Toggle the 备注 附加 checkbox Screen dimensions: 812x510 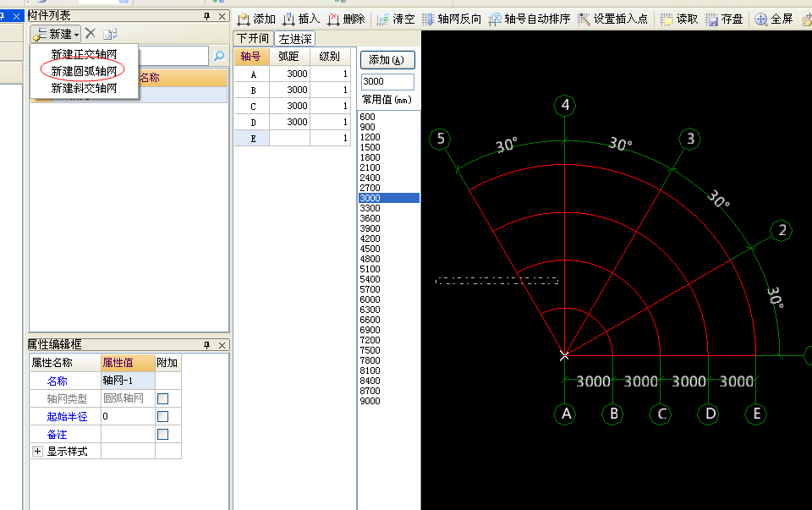(x=162, y=434)
